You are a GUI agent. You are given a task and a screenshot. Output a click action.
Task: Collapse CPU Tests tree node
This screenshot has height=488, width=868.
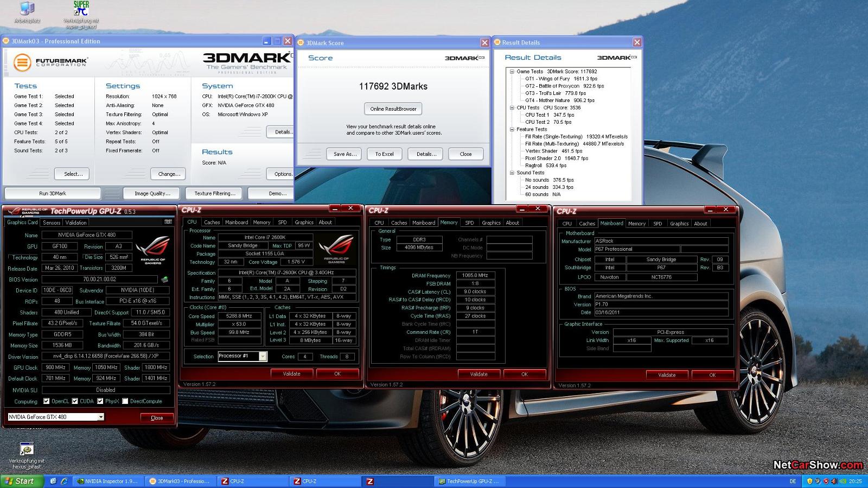coord(512,107)
